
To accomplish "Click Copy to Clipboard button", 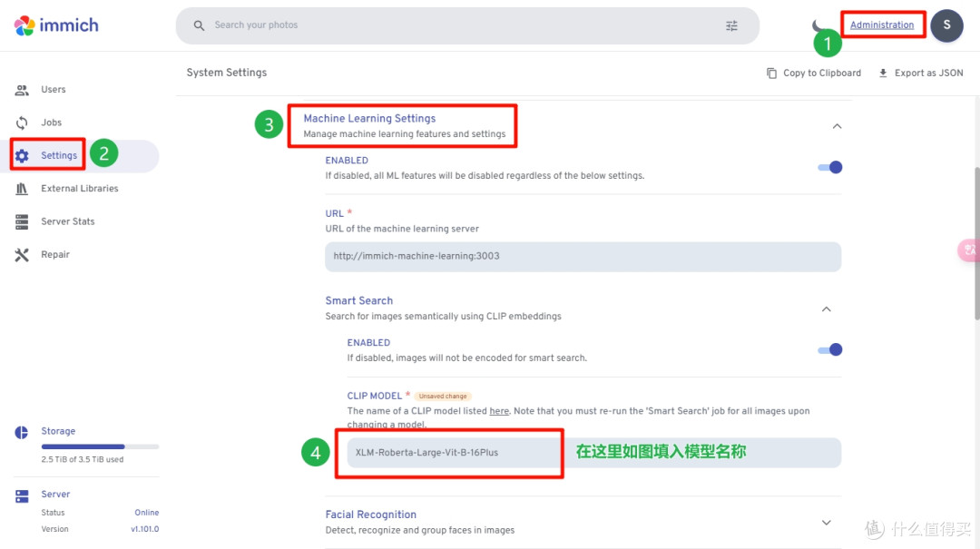I will (813, 74).
